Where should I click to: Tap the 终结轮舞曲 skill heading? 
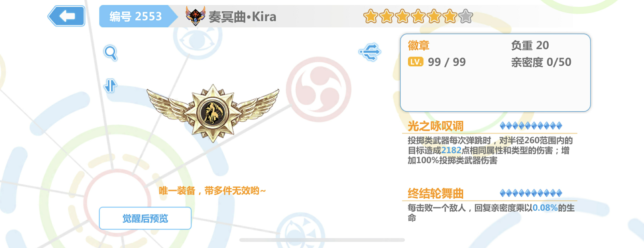436,194
